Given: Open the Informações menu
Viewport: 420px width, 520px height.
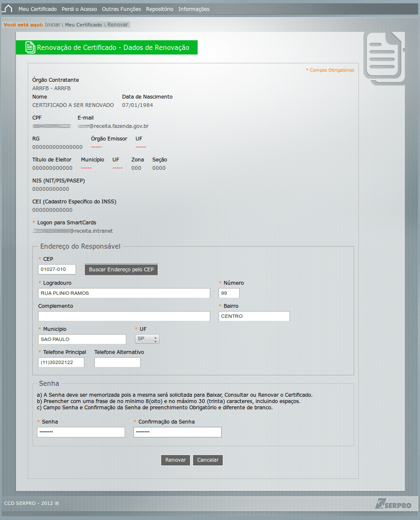Looking at the screenshot, I should pyautogui.click(x=193, y=9).
